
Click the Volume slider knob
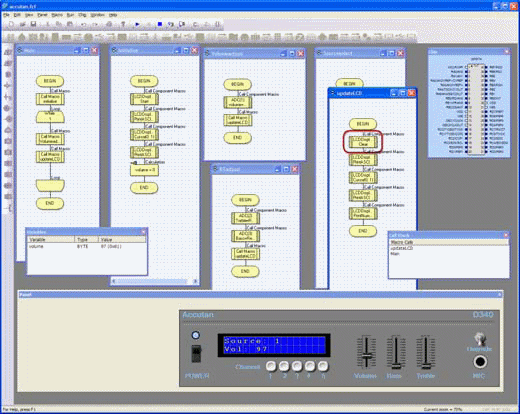pyautogui.click(x=367, y=356)
